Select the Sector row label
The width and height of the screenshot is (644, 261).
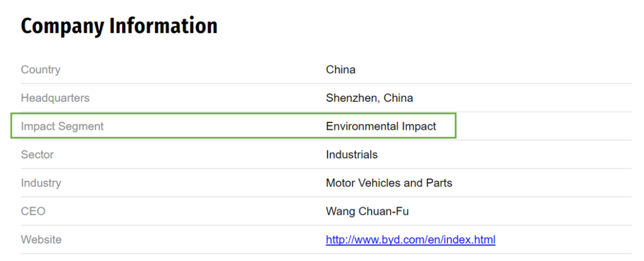(37, 155)
